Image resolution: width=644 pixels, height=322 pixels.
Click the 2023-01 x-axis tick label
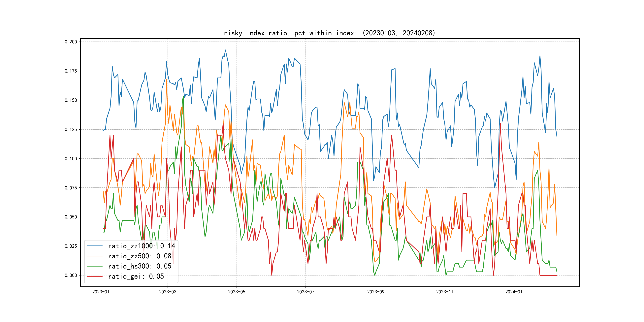click(101, 292)
